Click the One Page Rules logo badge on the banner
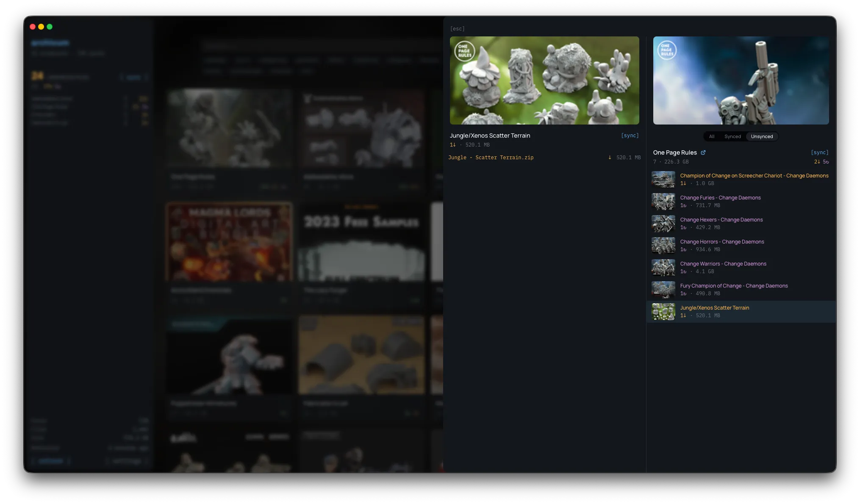Image resolution: width=860 pixels, height=504 pixels. coord(667,50)
